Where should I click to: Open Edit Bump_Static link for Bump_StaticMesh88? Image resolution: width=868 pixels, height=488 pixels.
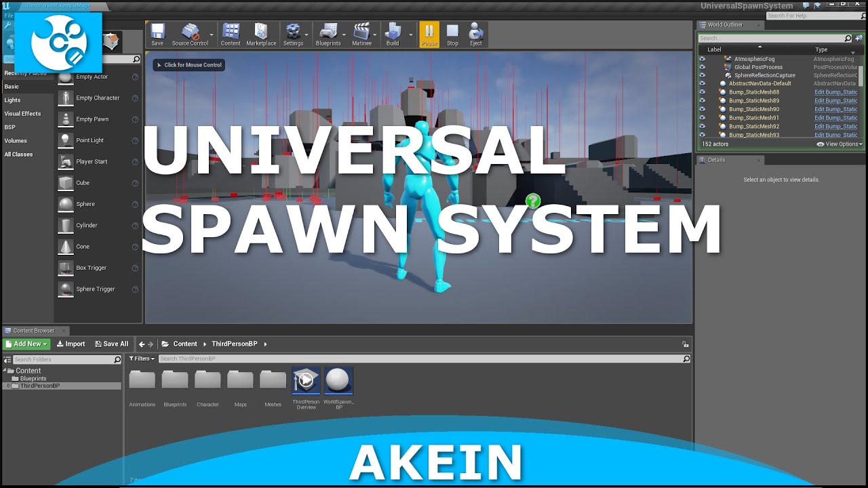click(x=836, y=92)
